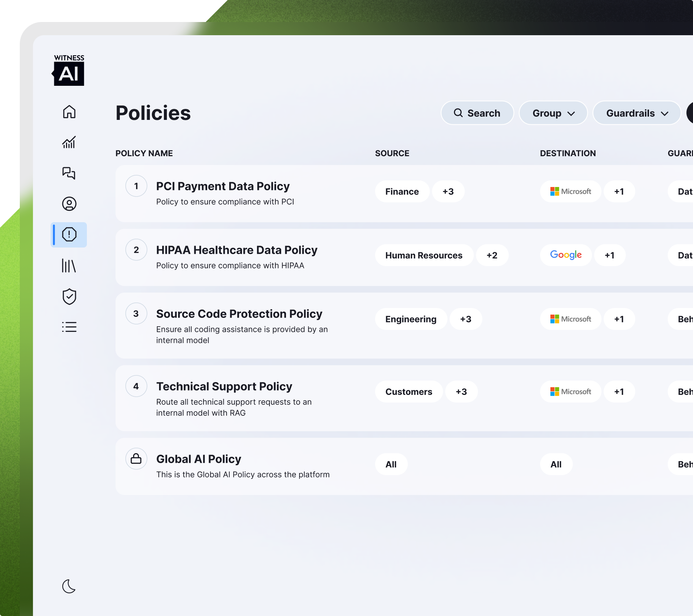Click the lock icon on Global AI Policy

click(136, 459)
